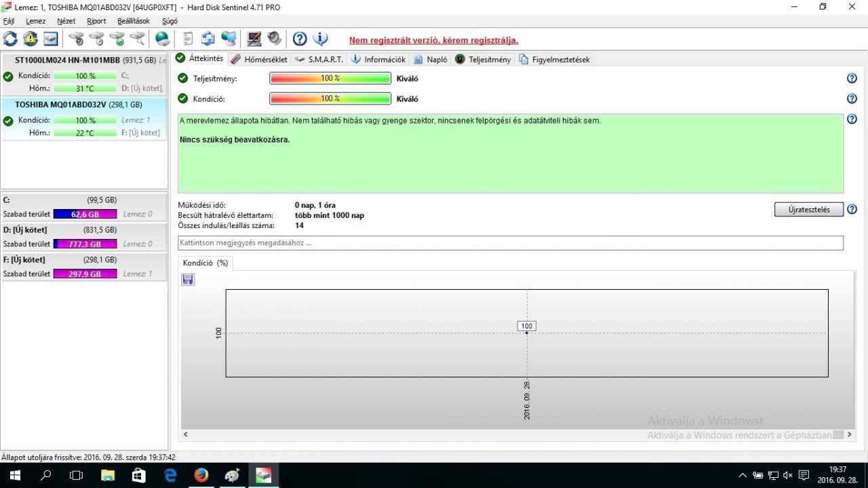Image resolution: width=868 pixels, height=488 pixels.
Task: Click the 'több mint 1000 nap' value
Action: 330,215
